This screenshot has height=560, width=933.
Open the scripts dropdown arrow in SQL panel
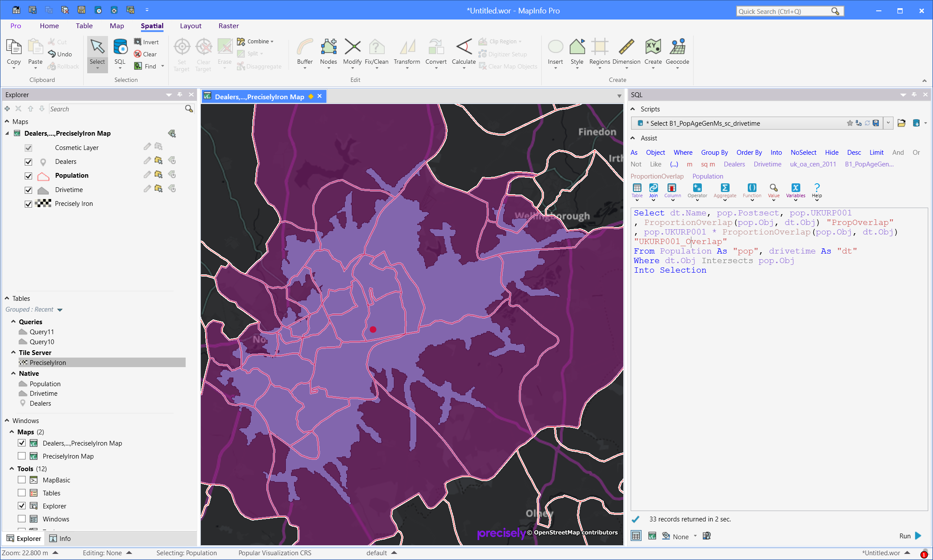(x=888, y=123)
